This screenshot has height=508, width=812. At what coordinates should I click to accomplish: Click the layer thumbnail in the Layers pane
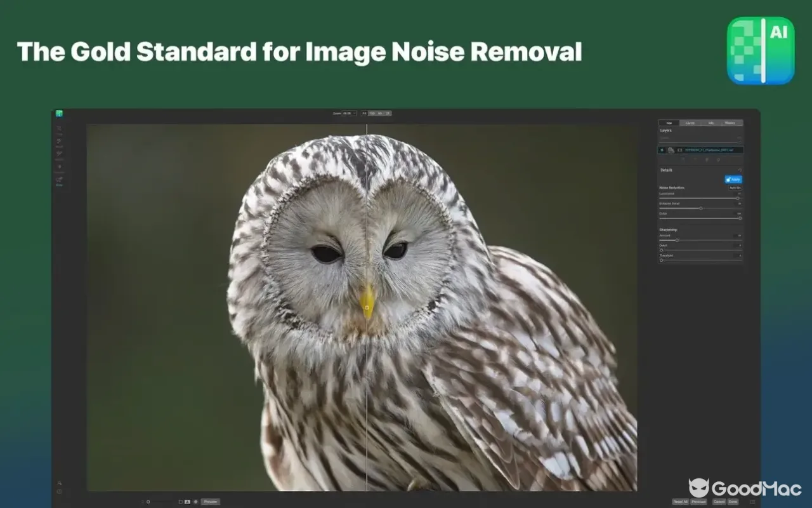671,150
